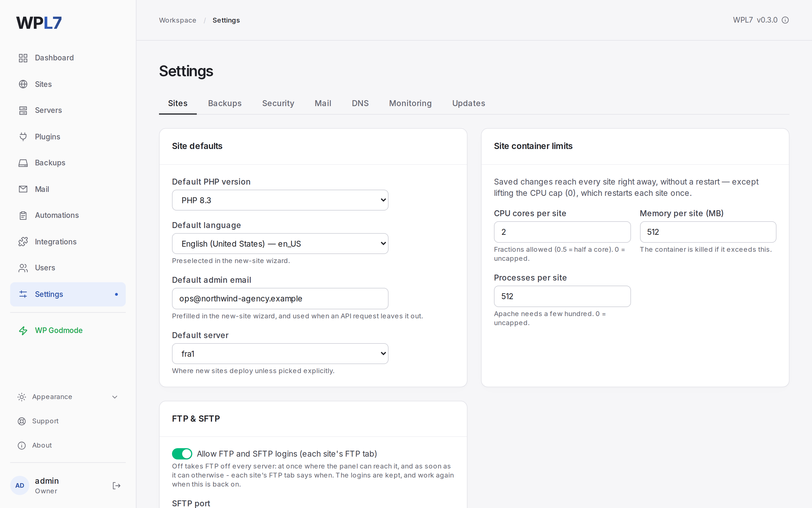Open the WP Godmode menu item

[68, 330]
